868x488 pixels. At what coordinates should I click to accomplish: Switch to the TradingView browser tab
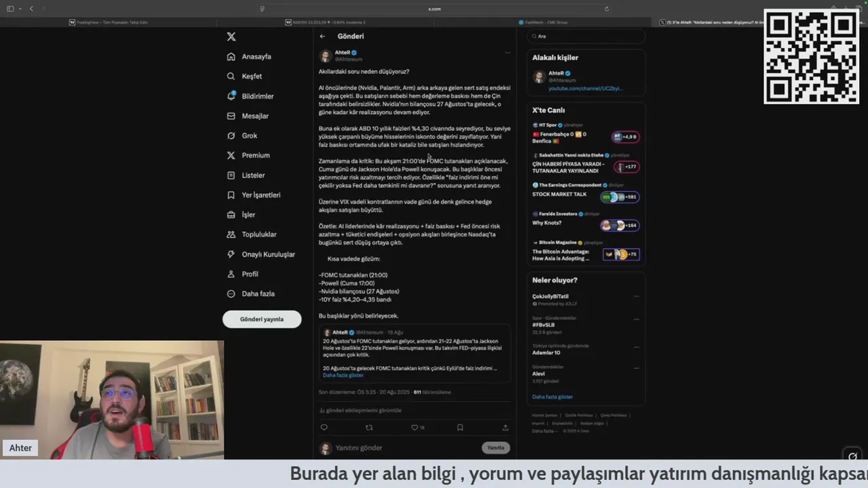pyautogui.click(x=108, y=22)
